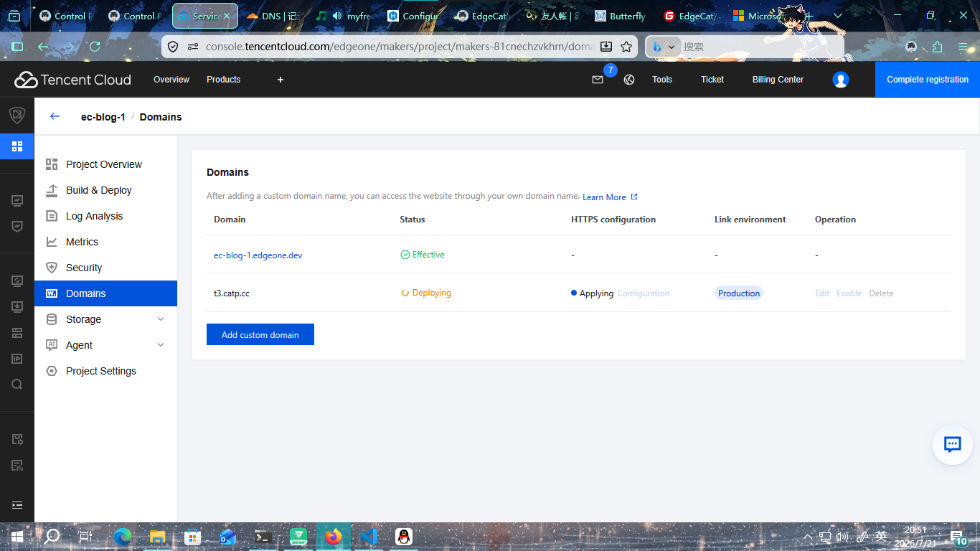Image resolution: width=980 pixels, height=551 pixels.
Task: Expand the Storage sidebar section
Action: (161, 319)
